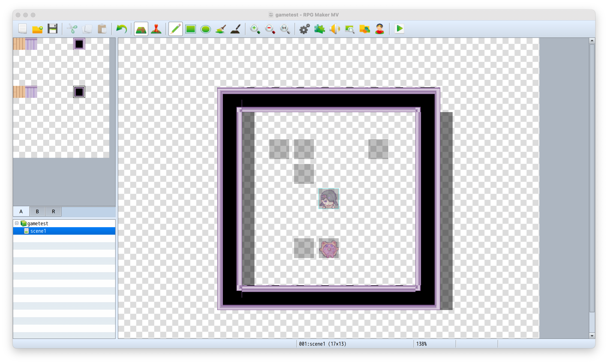This screenshot has height=364, width=608.
Task: Save the project with the floppy disk icon
Action: tap(52, 29)
